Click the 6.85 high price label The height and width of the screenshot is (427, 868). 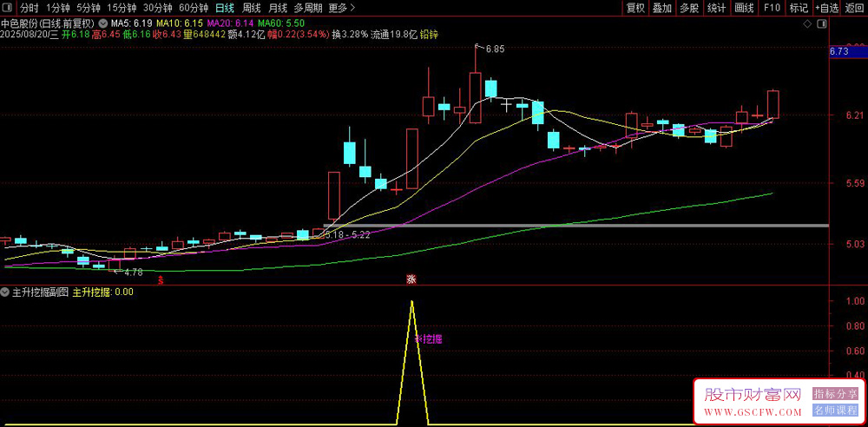(x=495, y=49)
